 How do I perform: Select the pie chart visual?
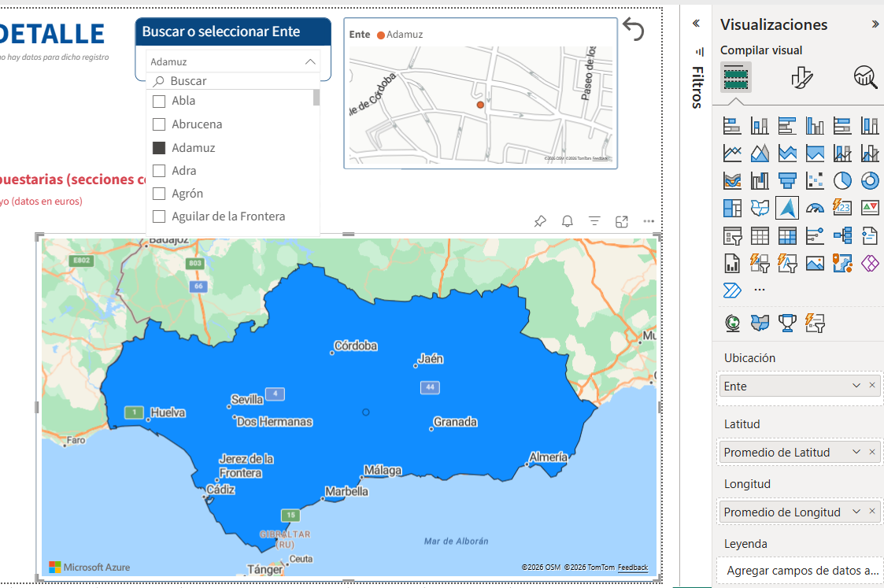coord(842,180)
